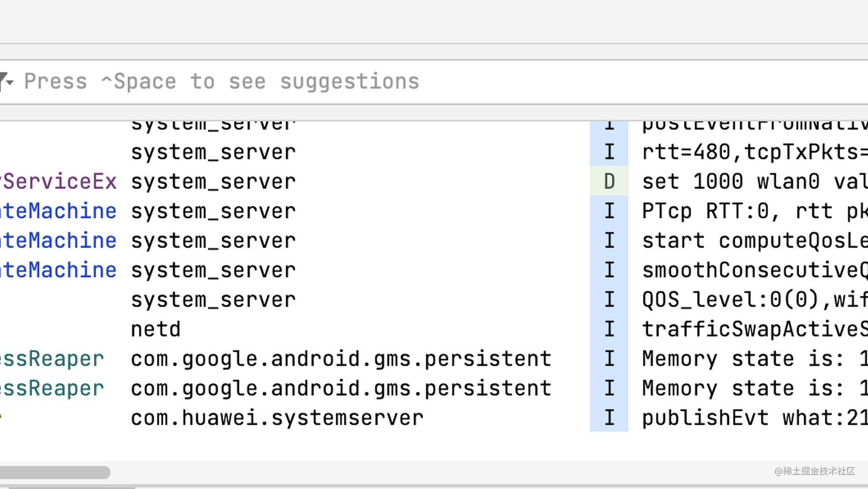Click the I badge next to rtt=480,tcpTxPkts line

(x=609, y=151)
